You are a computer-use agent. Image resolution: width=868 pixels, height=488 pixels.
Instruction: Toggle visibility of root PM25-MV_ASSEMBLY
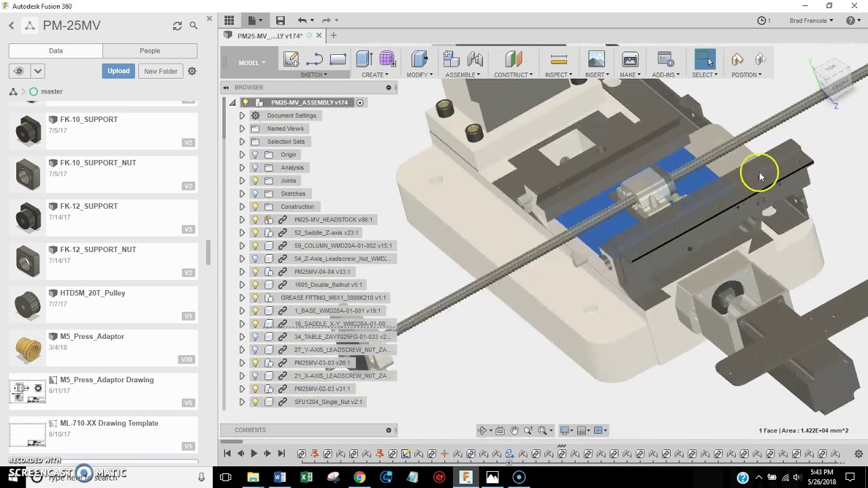pyautogui.click(x=245, y=103)
